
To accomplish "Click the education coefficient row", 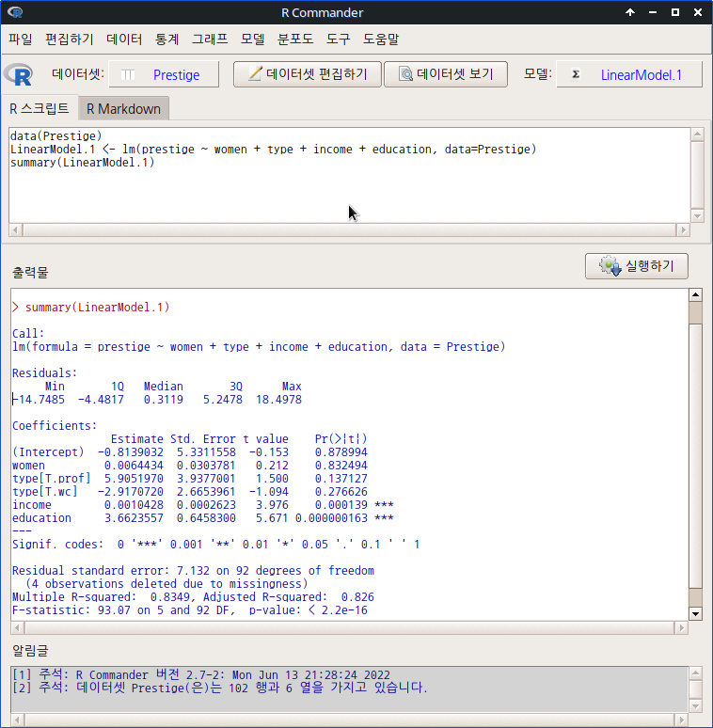I will [203, 518].
